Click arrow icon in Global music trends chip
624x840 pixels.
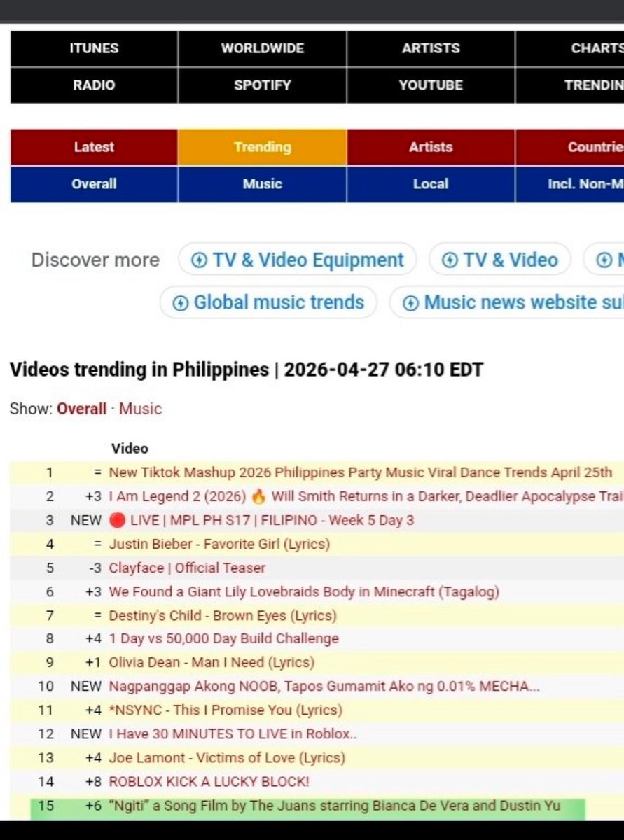181,303
